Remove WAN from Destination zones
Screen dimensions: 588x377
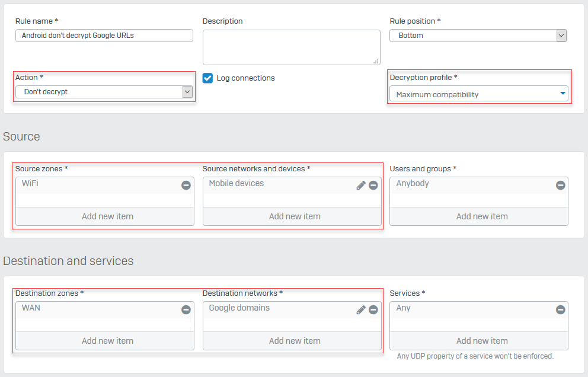[x=186, y=309]
